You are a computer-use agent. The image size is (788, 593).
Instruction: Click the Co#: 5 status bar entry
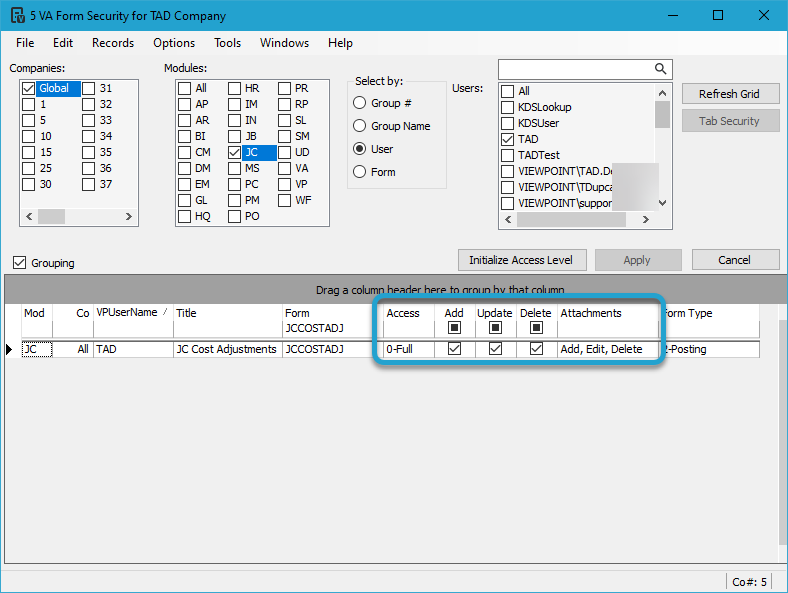point(749,581)
